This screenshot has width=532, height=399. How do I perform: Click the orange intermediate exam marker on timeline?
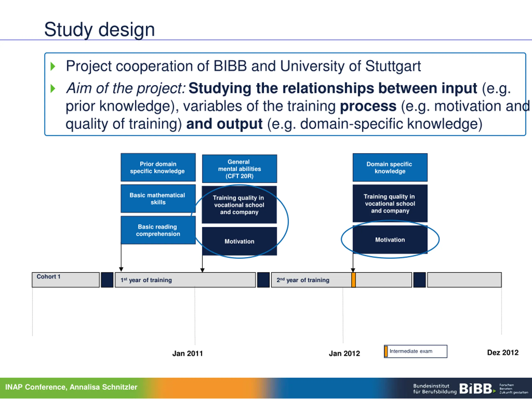[x=353, y=280]
